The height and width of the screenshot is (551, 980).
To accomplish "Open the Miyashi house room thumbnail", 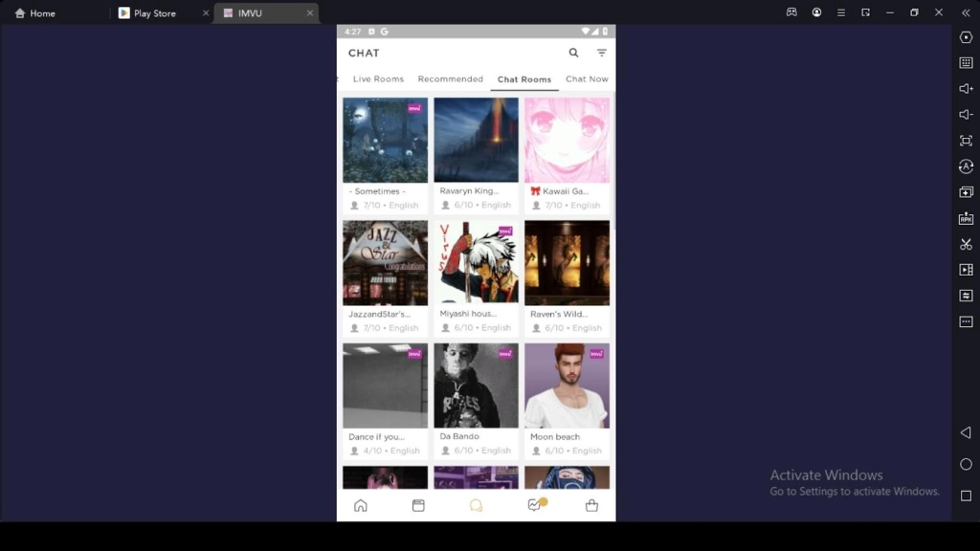I will click(477, 263).
